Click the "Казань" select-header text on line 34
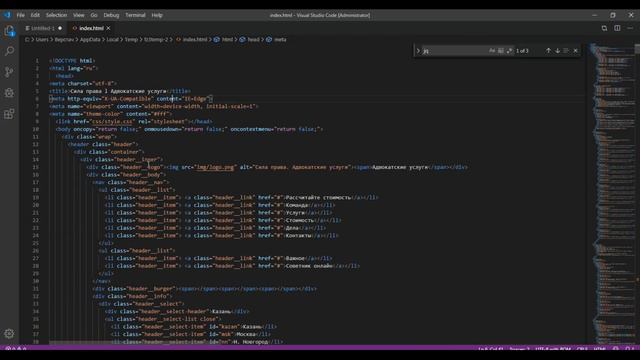640x360 pixels. [221, 311]
